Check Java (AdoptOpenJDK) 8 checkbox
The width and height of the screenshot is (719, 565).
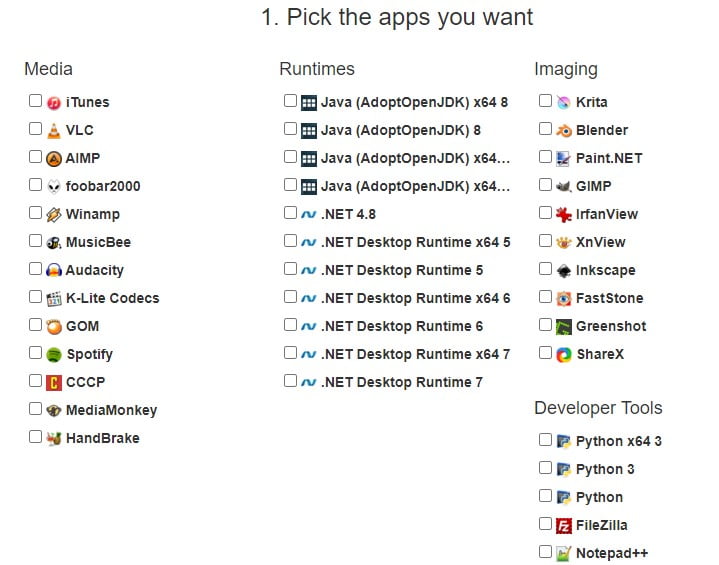click(290, 128)
